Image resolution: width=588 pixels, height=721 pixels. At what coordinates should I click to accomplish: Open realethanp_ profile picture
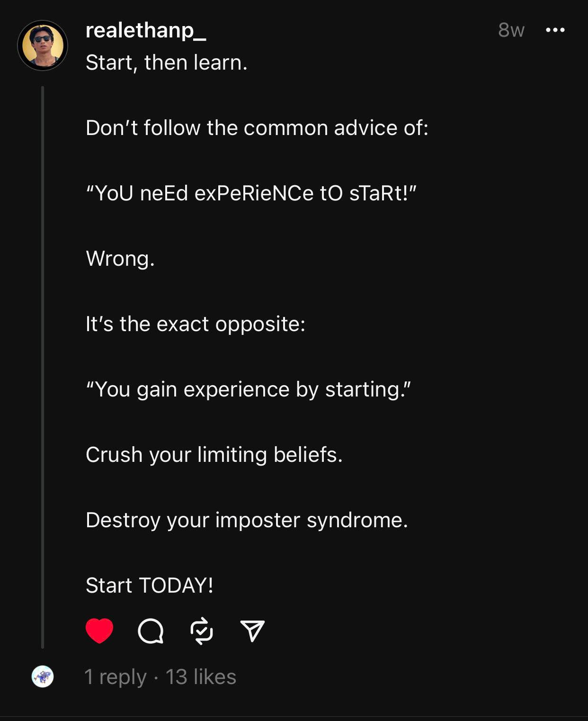(x=43, y=45)
